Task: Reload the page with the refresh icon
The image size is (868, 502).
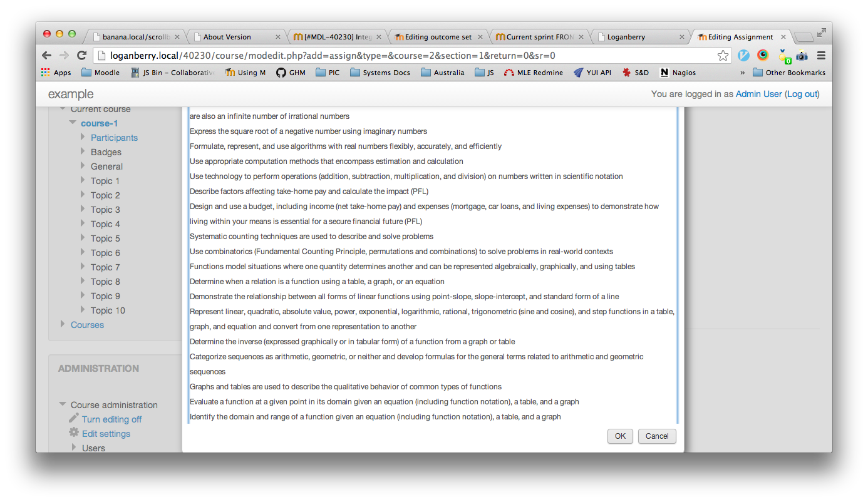Action: [81, 55]
